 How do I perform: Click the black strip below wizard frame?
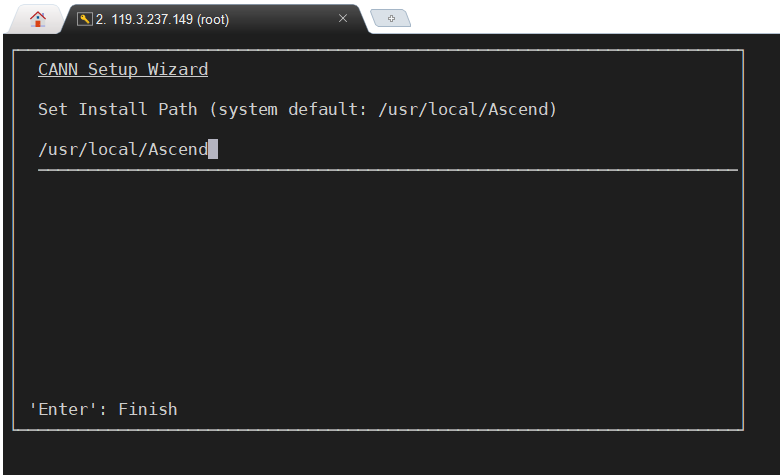390,452
